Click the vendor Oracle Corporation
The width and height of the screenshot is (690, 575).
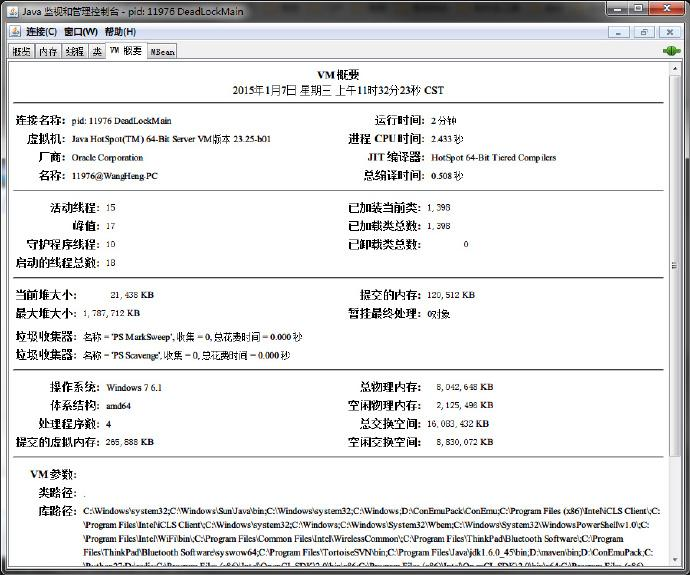107,157
